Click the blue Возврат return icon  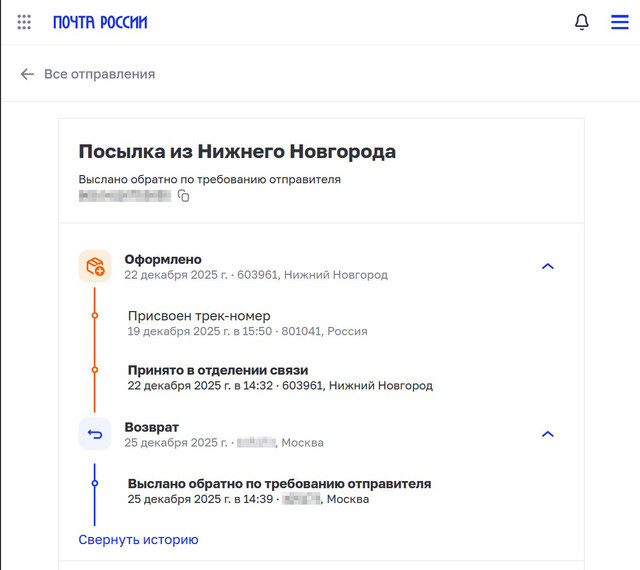[x=95, y=434]
